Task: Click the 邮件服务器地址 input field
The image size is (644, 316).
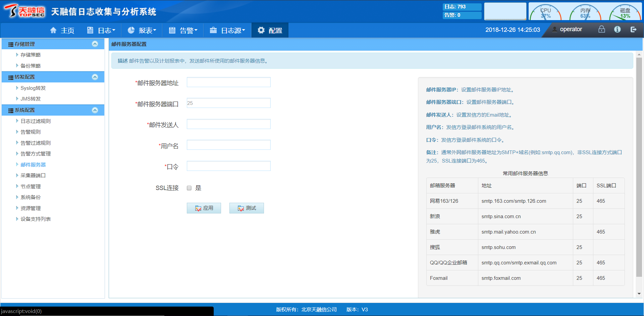Action: pos(229,82)
